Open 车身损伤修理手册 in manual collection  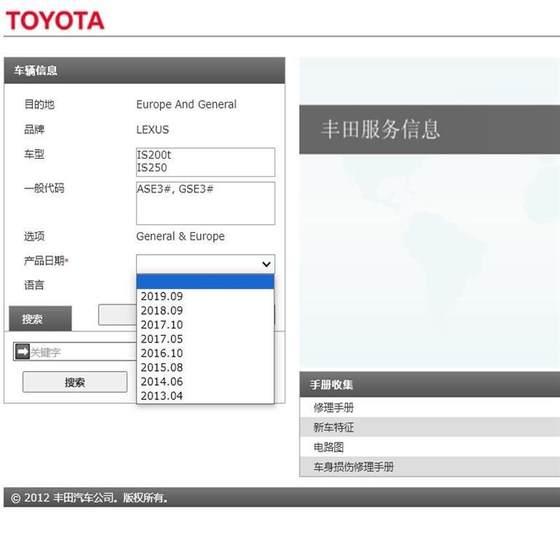pos(430,466)
